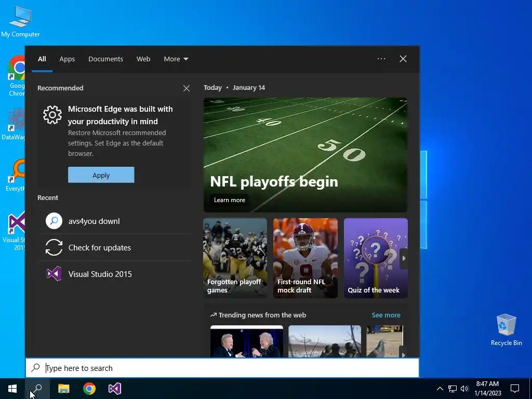Viewport: 532px width, 399px height.
Task: Open First-round NFL mock draft card
Action: (x=305, y=258)
